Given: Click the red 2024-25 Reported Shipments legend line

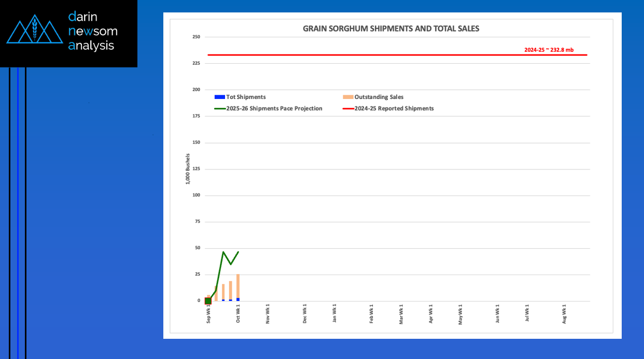Looking at the screenshot, I should tap(348, 109).
